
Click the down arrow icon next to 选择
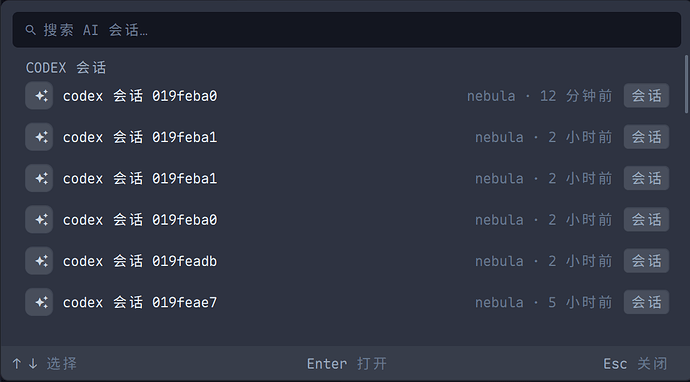[x=33, y=364]
